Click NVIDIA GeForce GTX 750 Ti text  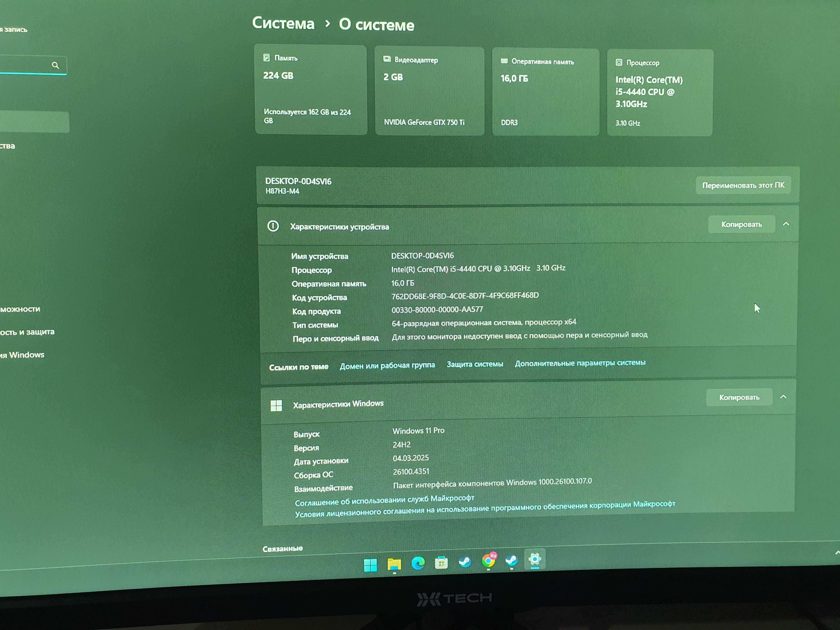point(424,122)
